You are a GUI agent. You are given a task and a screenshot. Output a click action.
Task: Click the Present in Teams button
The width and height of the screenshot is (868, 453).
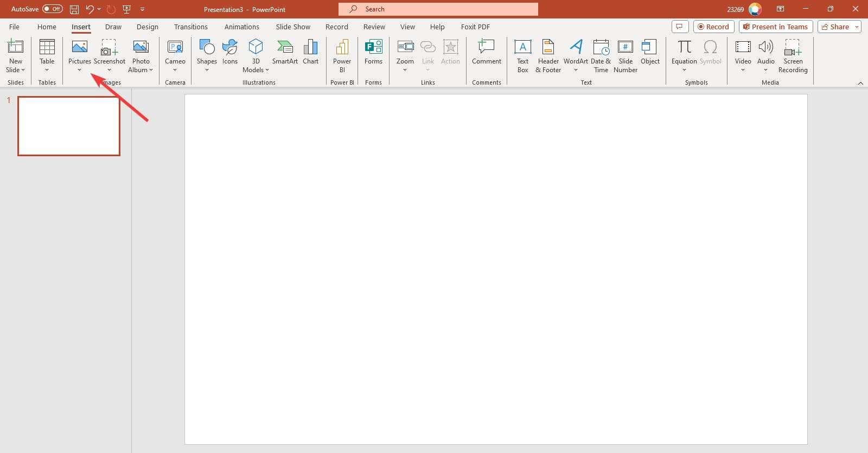pyautogui.click(x=775, y=27)
